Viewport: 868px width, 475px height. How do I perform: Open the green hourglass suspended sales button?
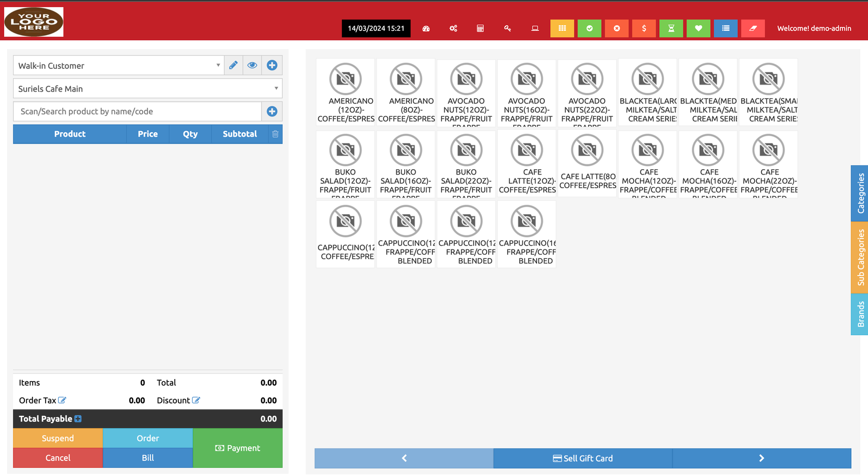click(671, 29)
